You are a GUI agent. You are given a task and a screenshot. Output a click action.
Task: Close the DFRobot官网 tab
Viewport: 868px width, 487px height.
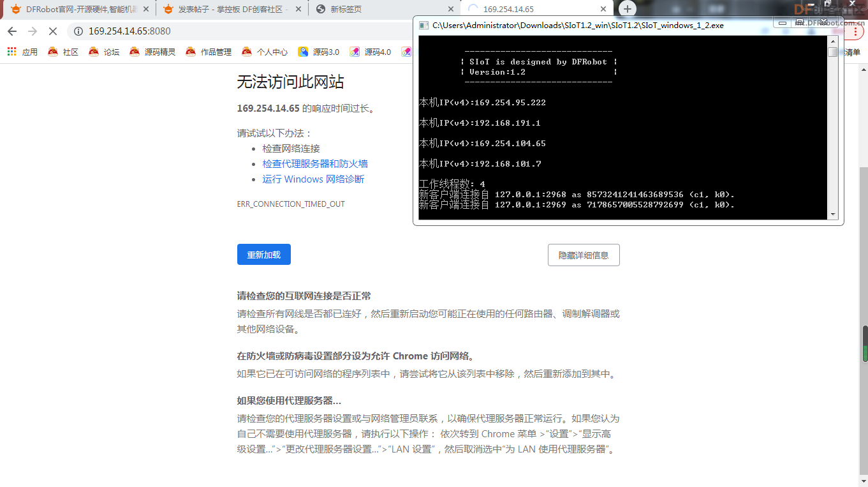[146, 9]
